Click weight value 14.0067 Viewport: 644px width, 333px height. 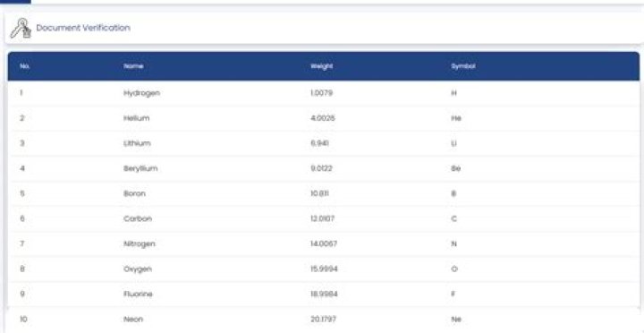(x=324, y=243)
